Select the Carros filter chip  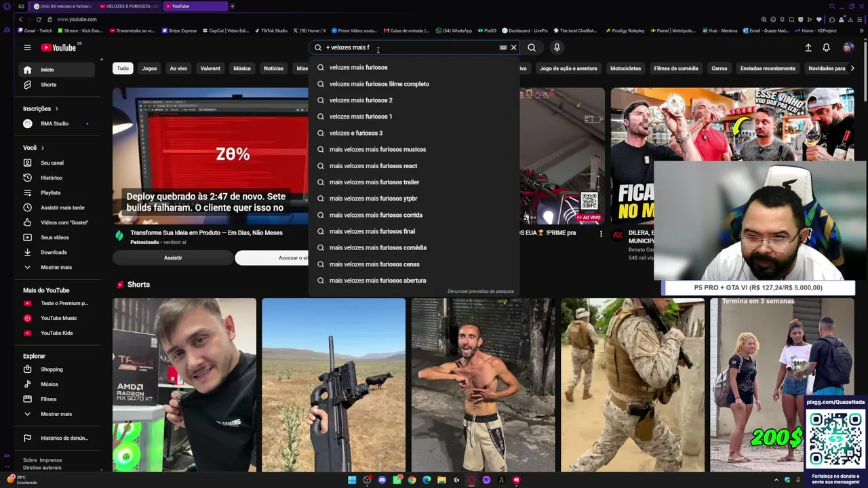pyautogui.click(x=719, y=68)
